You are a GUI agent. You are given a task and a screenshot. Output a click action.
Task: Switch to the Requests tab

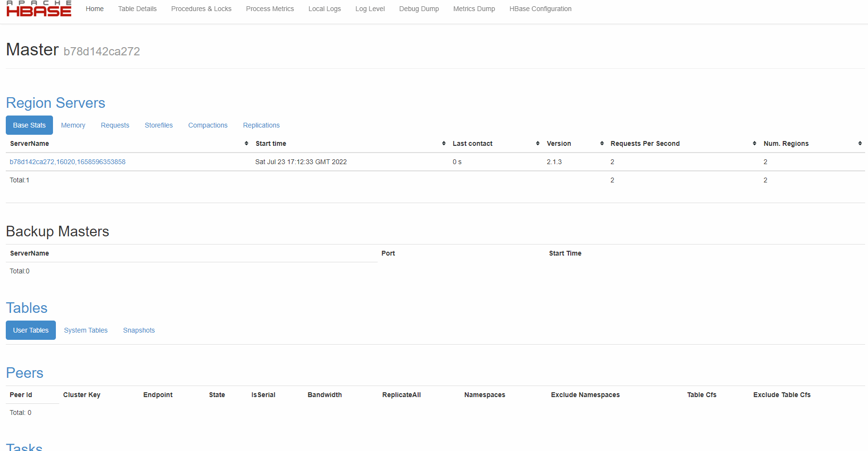pyautogui.click(x=115, y=125)
